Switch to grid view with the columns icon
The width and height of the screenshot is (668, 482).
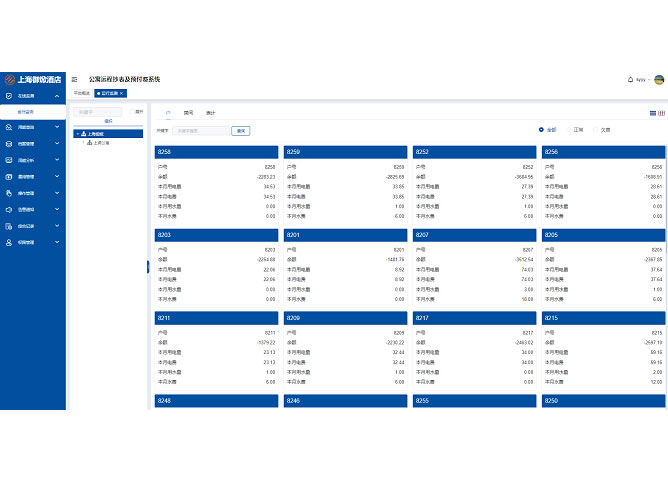(x=662, y=113)
